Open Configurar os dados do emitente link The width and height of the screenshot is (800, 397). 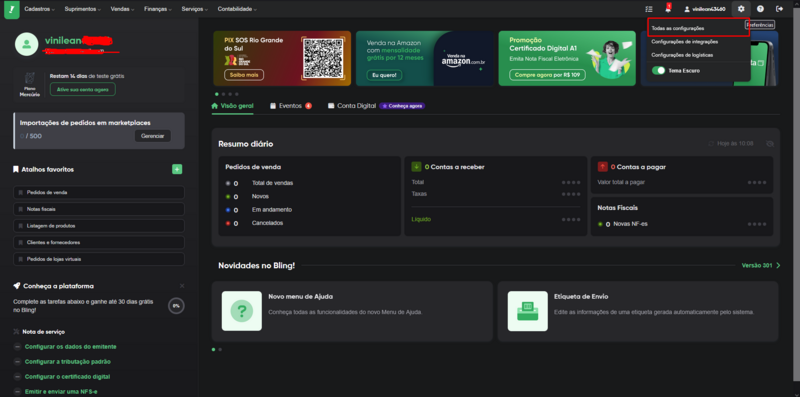(x=70, y=346)
